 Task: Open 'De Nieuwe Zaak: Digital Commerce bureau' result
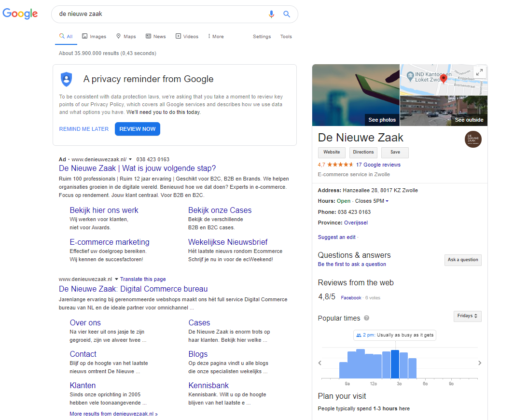(x=133, y=289)
